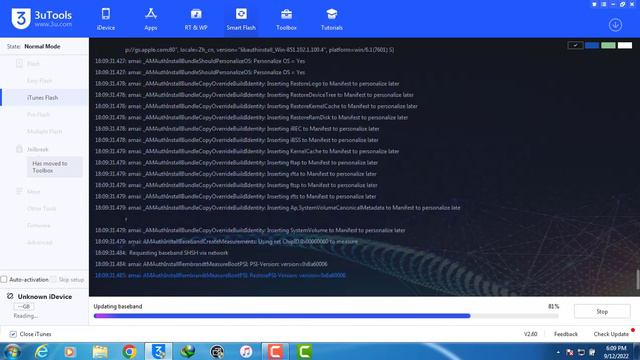Select the blue log theme swatch
Screen dimensions: 640x360
pyautogui.click(x=592, y=45)
